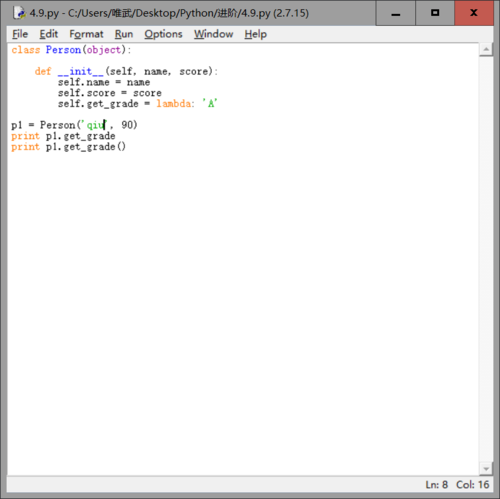Maximize the IDLE editor window
The width and height of the screenshot is (500, 499).
435,13
